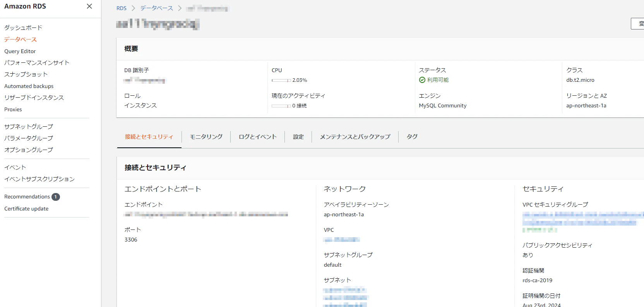Select データベース in the sidebar
Viewport: 644px width, 307px height.
[x=21, y=39]
